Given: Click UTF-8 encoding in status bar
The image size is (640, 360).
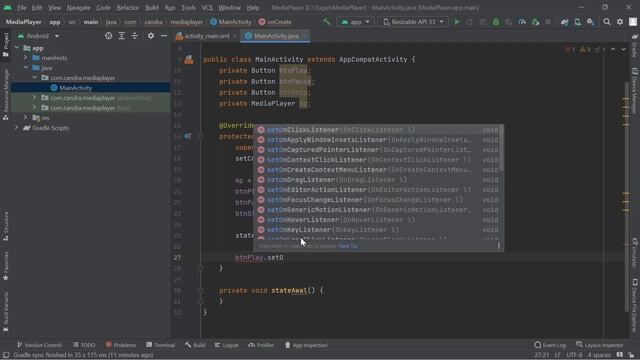Looking at the screenshot, I should click(x=574, y=355).
